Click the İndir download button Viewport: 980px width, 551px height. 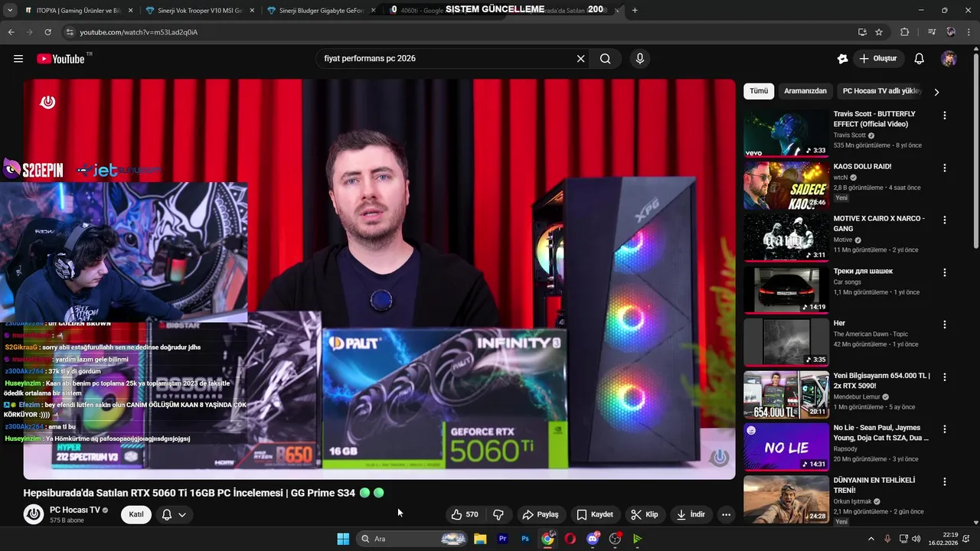click(691, 514)
